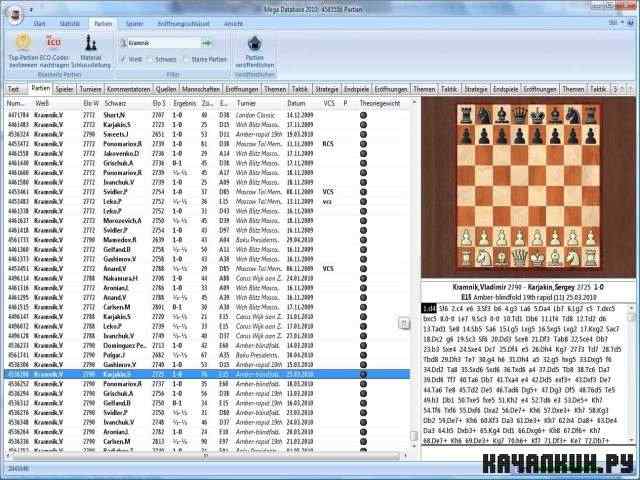Click the ECO-Codes nachtragen icon
Screen dimensions: 640x480
[x=53, y=42]
